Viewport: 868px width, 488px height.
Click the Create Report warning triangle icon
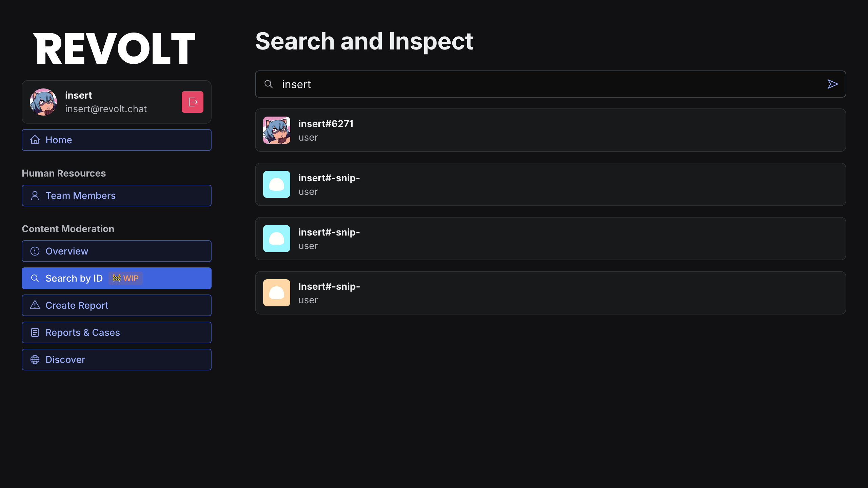pos(35,305)
